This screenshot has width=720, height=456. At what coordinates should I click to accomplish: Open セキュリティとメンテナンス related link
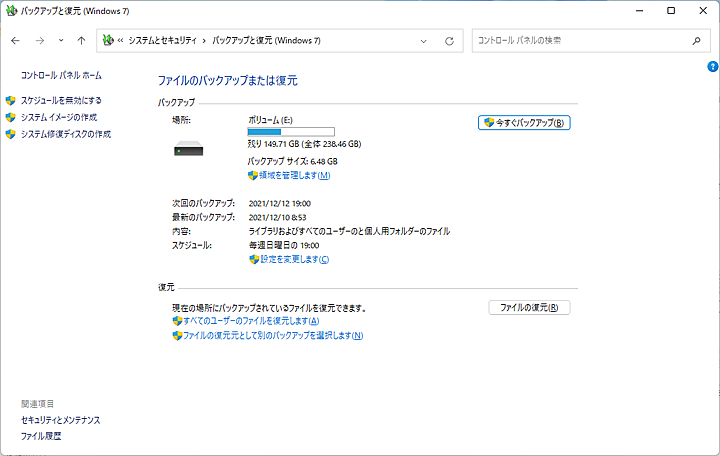click(x=61, y=420)
